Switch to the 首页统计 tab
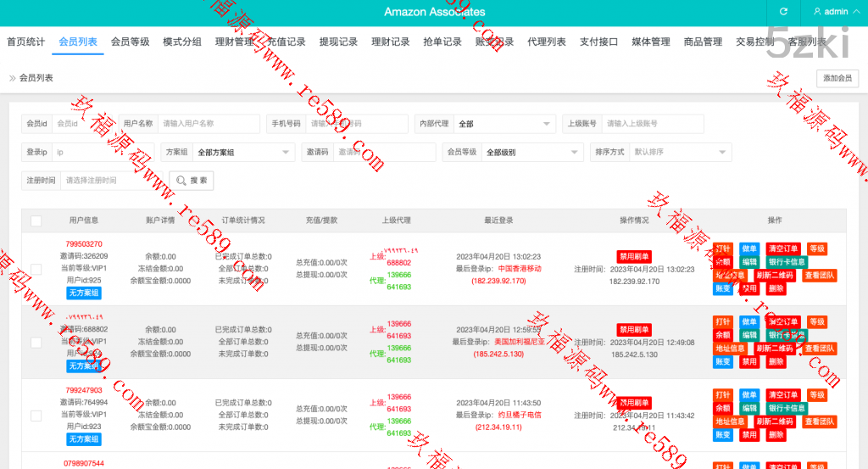868x469 pixels. tap(25, 42)
